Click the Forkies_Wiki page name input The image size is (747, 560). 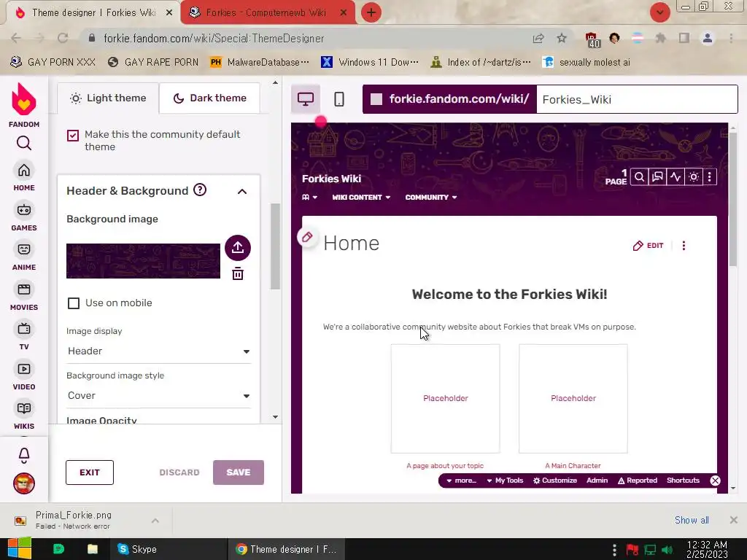coord(637,99)
